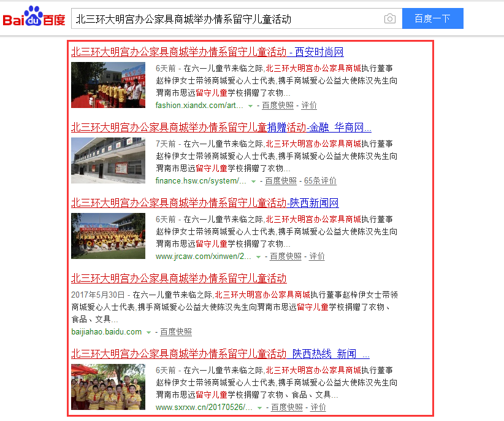Click the www.jrcaw.com URL

203,257
